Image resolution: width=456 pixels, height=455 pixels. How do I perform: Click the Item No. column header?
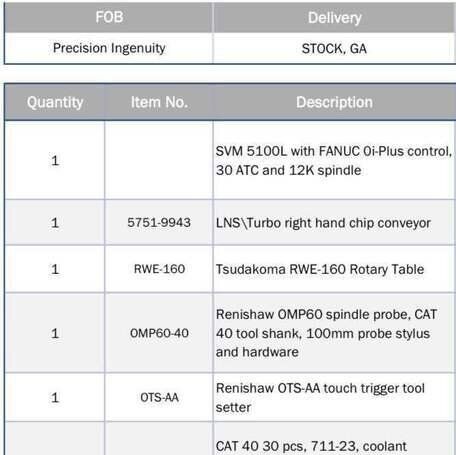(159, 102)
